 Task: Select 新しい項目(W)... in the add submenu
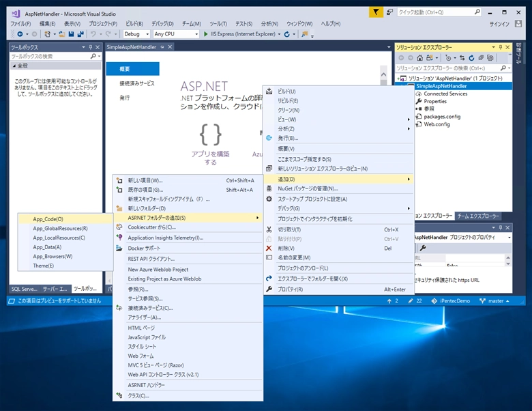click(188, 180)
